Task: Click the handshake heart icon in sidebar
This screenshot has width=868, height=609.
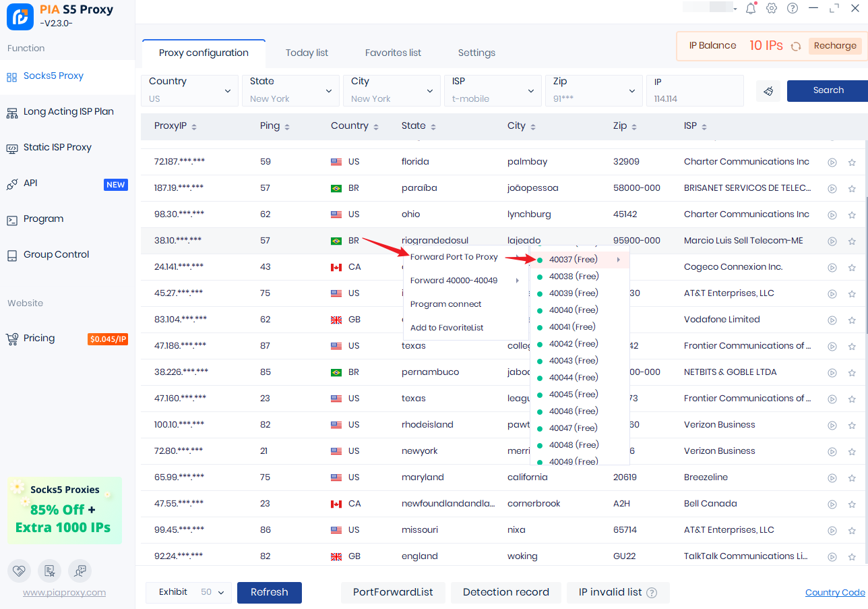Action: coord(20,571)
